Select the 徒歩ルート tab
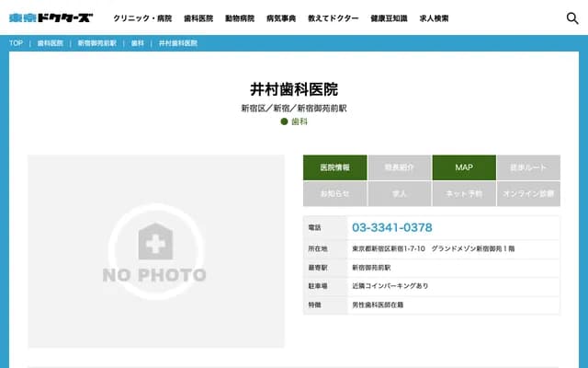The image size is (588, 368). [528, 167]
